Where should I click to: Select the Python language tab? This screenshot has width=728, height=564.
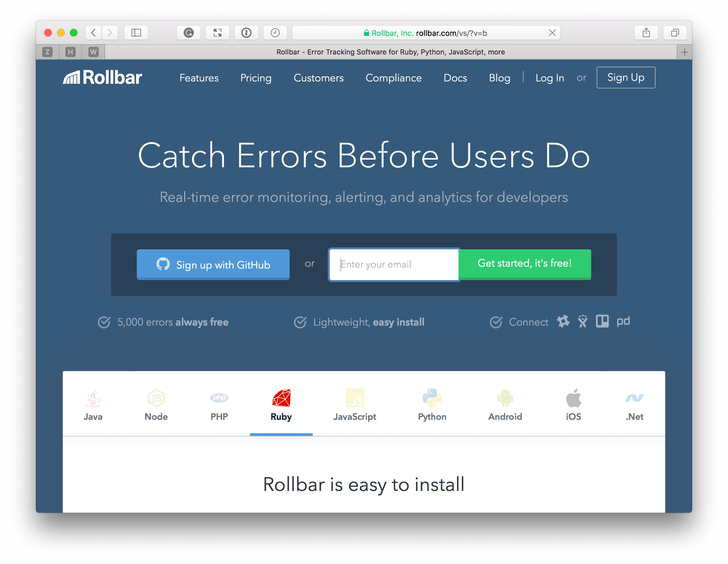(432, 405)
